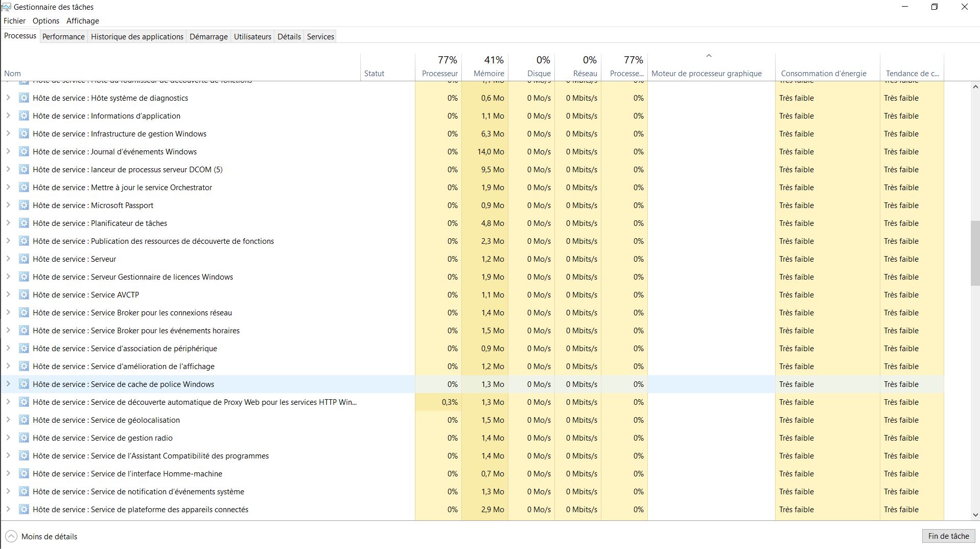Sort by Mémoire 41% column header
This screenshot has width=980, height=549.
click(x=485, y=67)
